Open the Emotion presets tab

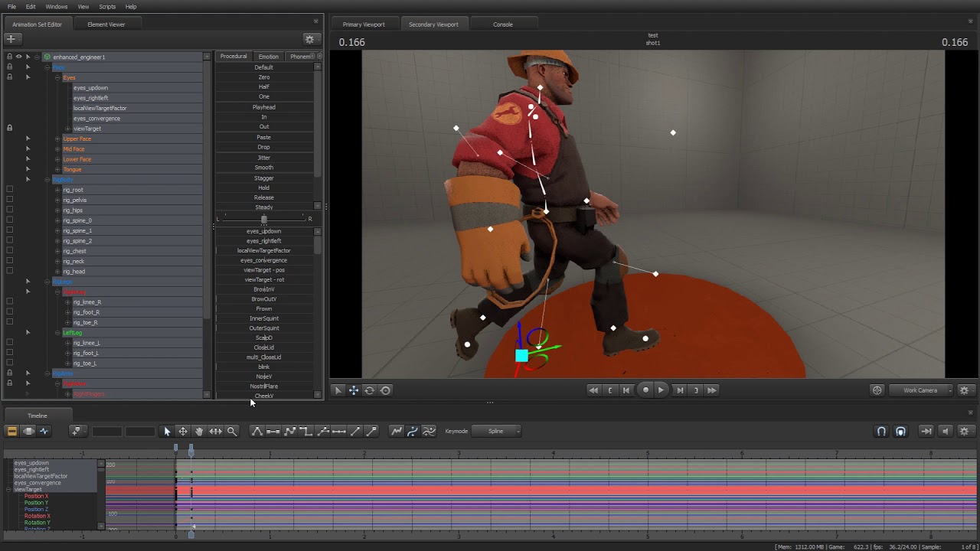click(269, 57)
